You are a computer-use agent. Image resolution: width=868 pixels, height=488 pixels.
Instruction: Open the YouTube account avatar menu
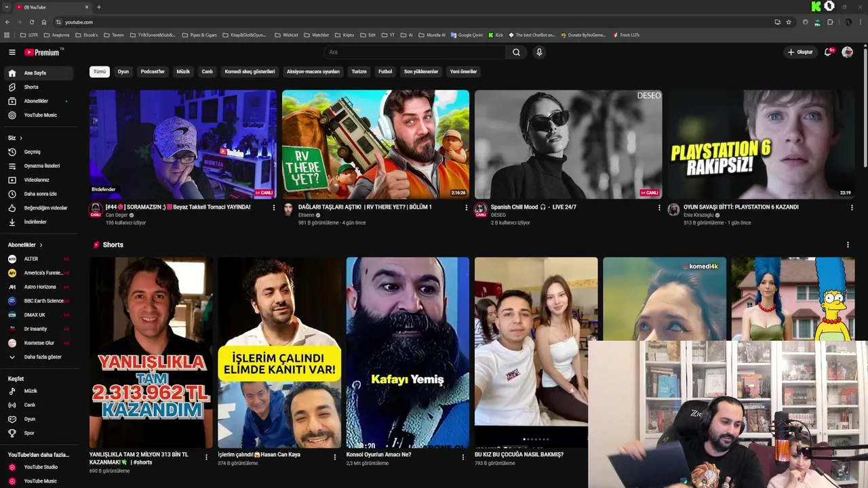tap(847, 52)
